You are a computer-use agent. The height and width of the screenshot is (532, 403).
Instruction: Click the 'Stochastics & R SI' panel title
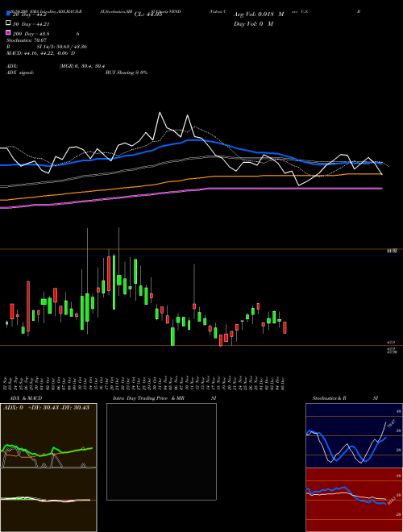click(345, 398)
